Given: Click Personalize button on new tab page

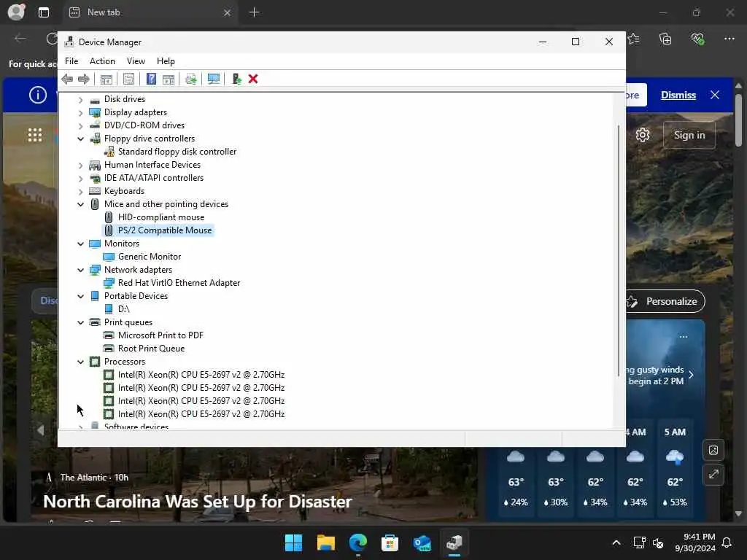Looking at the screenshot, I should (665, 301).
